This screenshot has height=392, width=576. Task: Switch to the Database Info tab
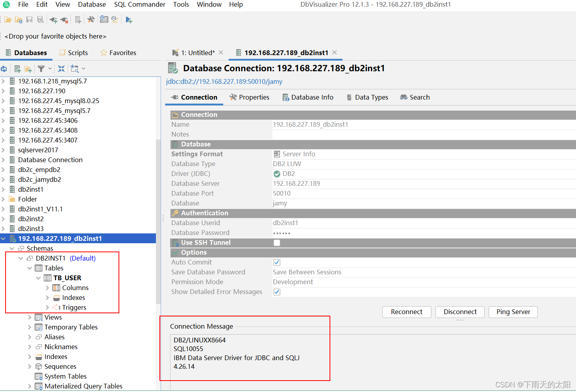point(308,97)
